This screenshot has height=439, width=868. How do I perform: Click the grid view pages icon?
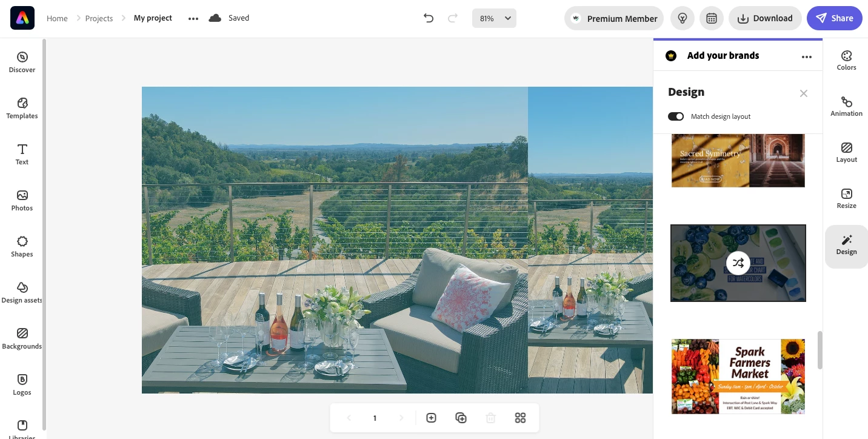(x=520, y=418)
